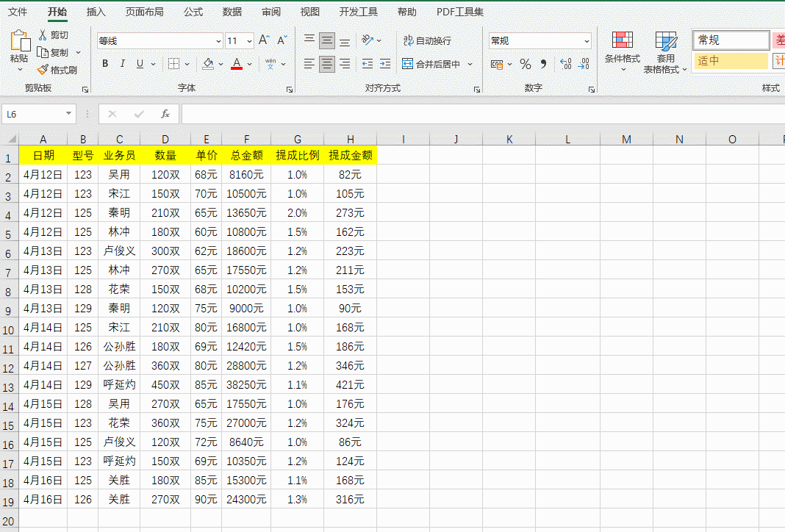Screen dimensions: 785x532
Task: Toggle vertical middle alignment
Action: click(327, 40)
